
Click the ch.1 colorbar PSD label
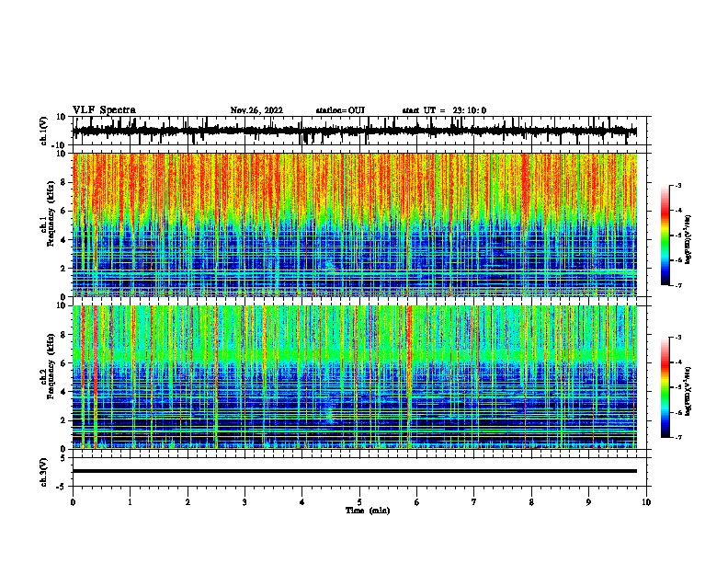pyautogui.click(x=688, y=240)
